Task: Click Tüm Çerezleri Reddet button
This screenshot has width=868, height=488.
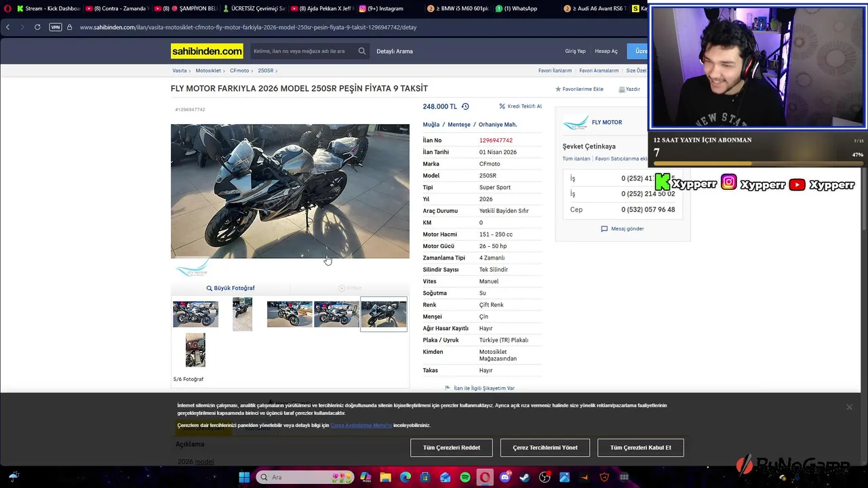Action: 452,447
